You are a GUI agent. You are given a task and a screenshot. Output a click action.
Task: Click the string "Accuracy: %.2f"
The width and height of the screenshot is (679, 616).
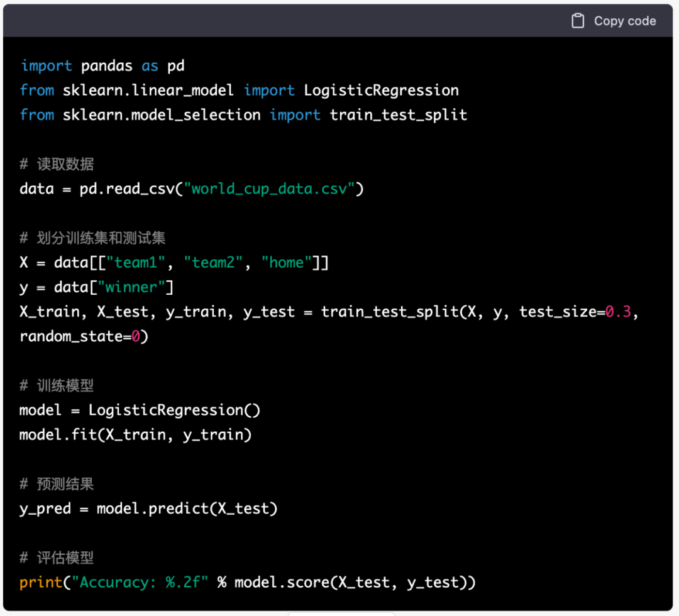coord(140,582)
